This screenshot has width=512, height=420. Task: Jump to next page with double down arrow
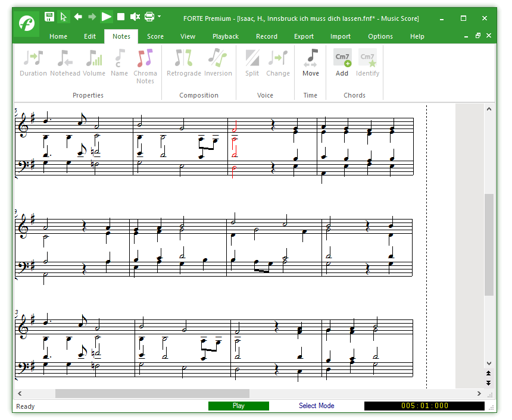(x=489, y=383)
